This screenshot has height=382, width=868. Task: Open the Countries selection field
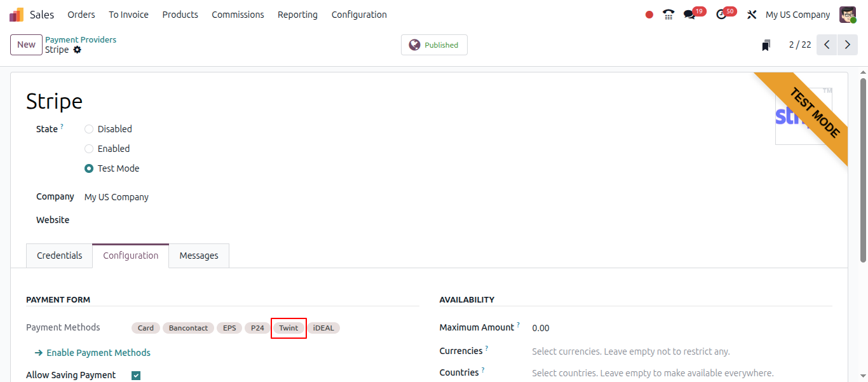coord(682,373)
